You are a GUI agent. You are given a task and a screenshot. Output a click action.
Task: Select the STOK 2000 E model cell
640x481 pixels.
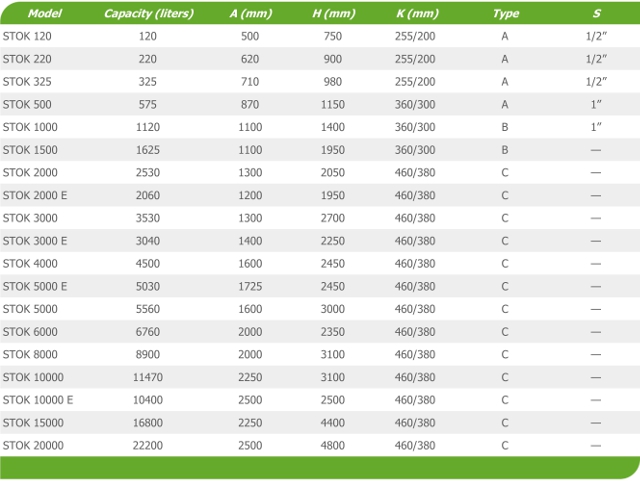point(35,195)
